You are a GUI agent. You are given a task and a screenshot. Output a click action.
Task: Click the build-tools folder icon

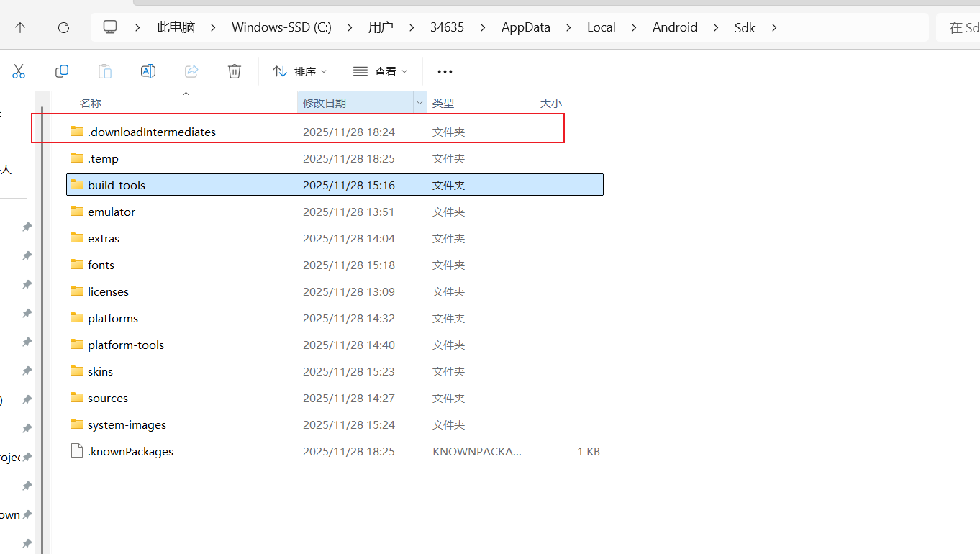(x=77, y=184)
